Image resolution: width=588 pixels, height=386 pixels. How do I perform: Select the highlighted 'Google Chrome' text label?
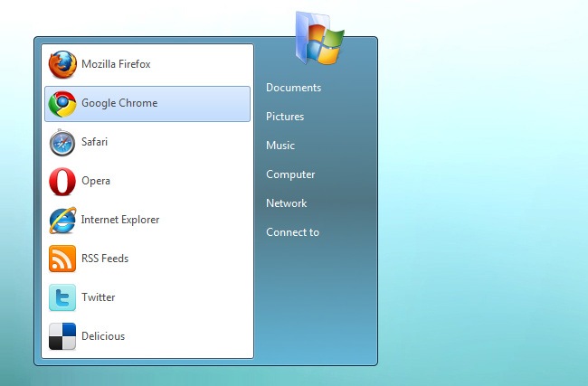(119, 103)
